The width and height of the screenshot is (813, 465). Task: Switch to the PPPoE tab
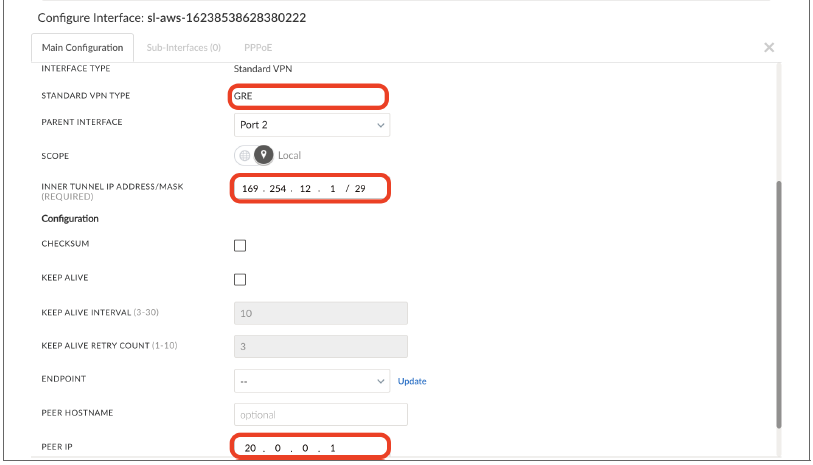coord(259,47)
